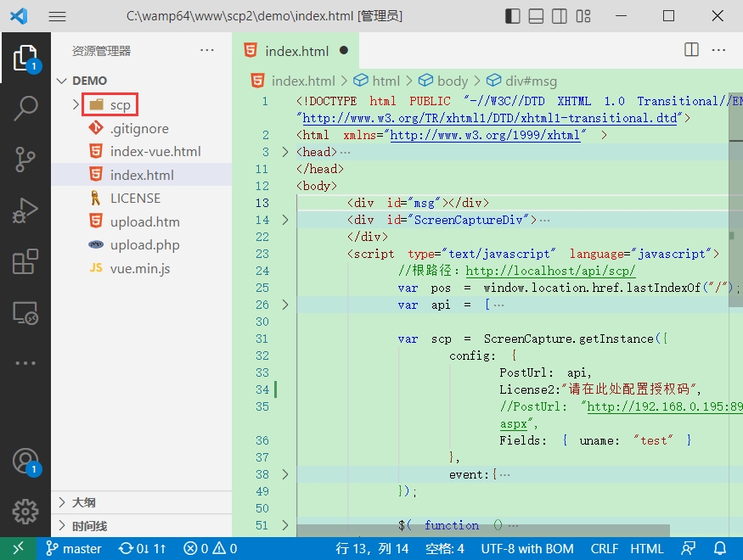743x560 pixels.
Task: Open the Search view in activity bar
Action: point(25,108)
